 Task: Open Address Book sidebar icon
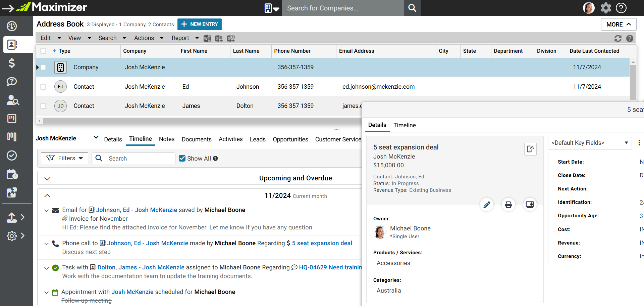[x=12, y=44]
